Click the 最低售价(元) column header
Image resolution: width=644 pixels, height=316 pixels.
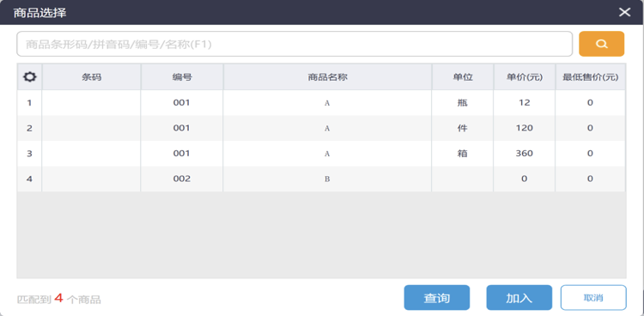click(590, 76)
